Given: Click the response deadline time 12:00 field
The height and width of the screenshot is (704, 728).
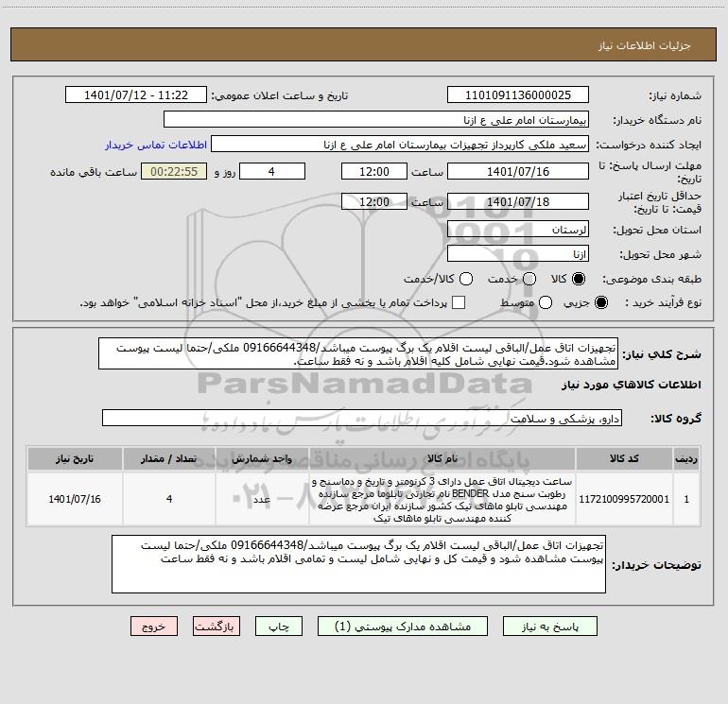Looking at the screenshot, I should point(374,172).
